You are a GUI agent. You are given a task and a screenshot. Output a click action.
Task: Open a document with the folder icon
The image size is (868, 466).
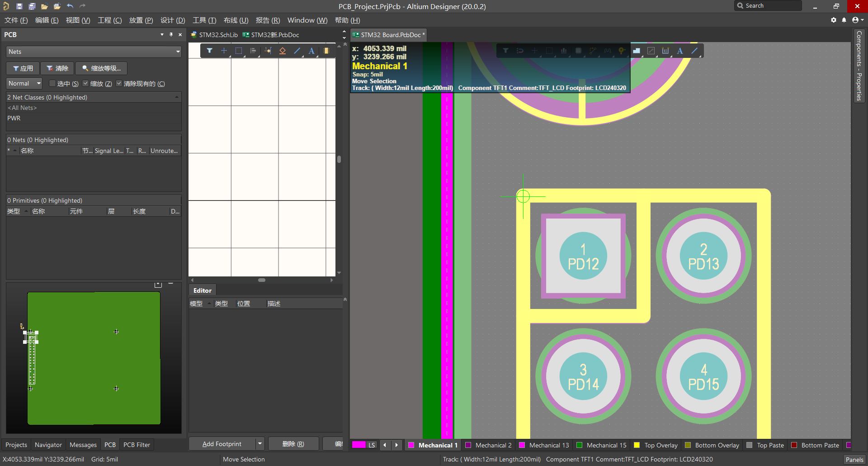(44, 6)
